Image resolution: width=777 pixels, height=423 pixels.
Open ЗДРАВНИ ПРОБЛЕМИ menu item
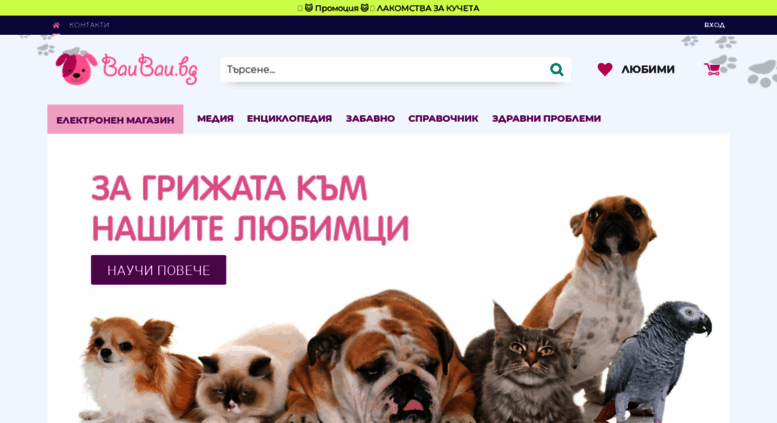pos(546,119)
